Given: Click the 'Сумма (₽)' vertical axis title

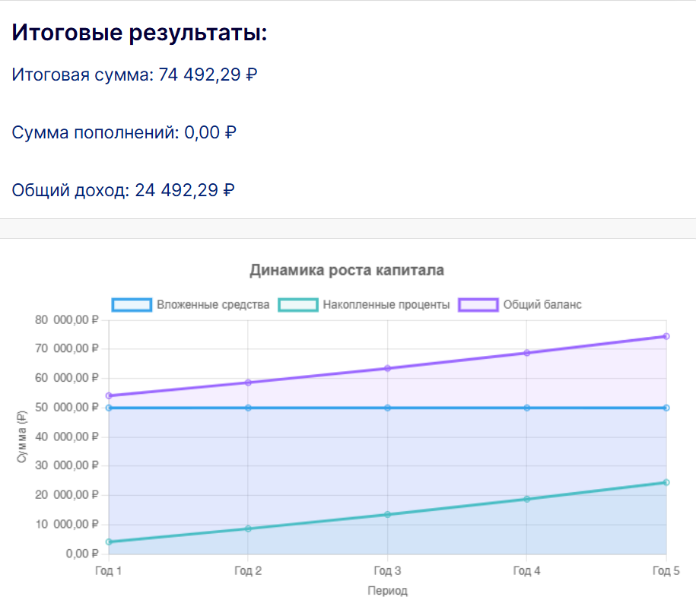Looking at the screenshot, I should click(x=22, y=437).
